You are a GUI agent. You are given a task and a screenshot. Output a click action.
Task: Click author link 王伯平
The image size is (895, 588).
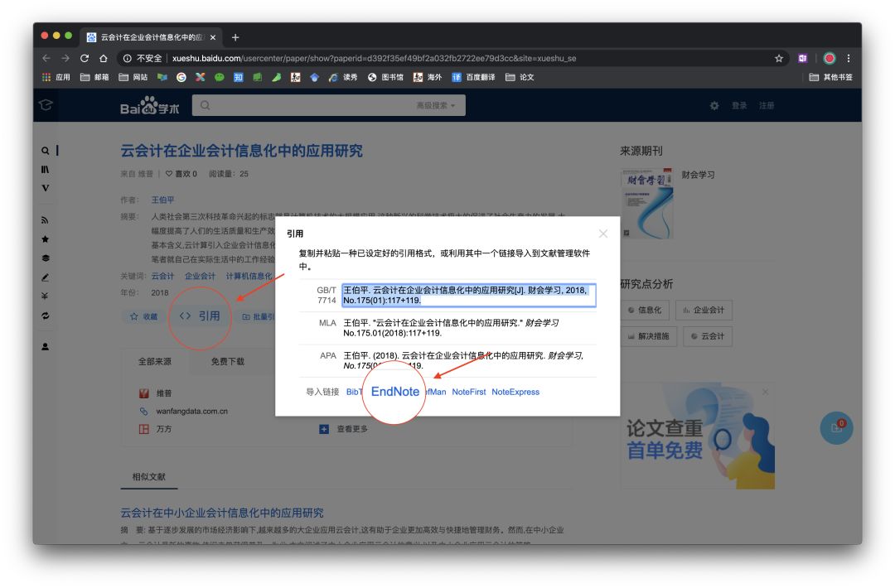(162, 200)
